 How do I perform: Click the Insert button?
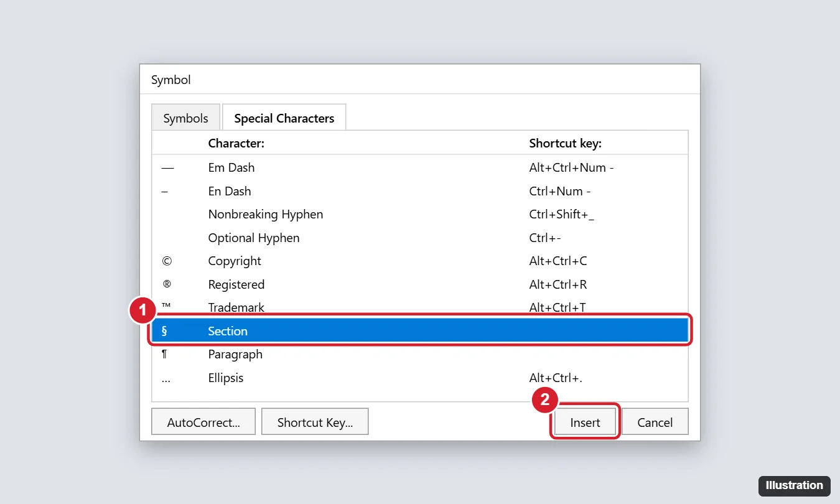tap(586, 422)
